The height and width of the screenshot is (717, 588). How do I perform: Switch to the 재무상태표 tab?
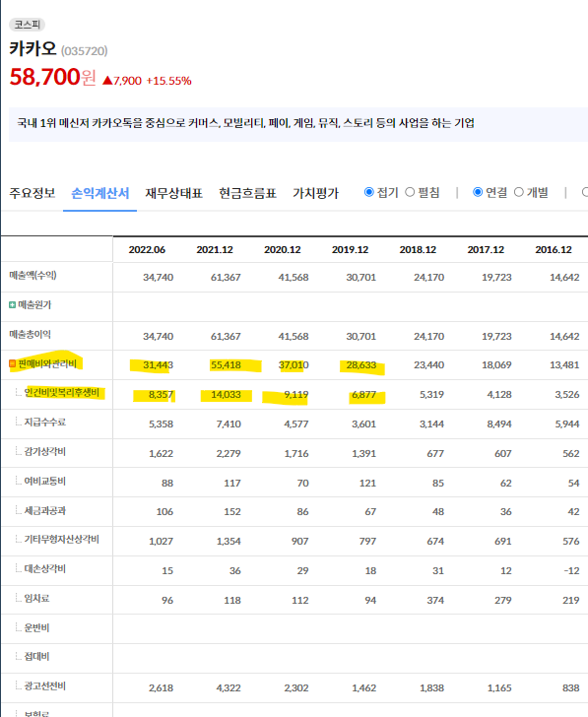[173, 193]
